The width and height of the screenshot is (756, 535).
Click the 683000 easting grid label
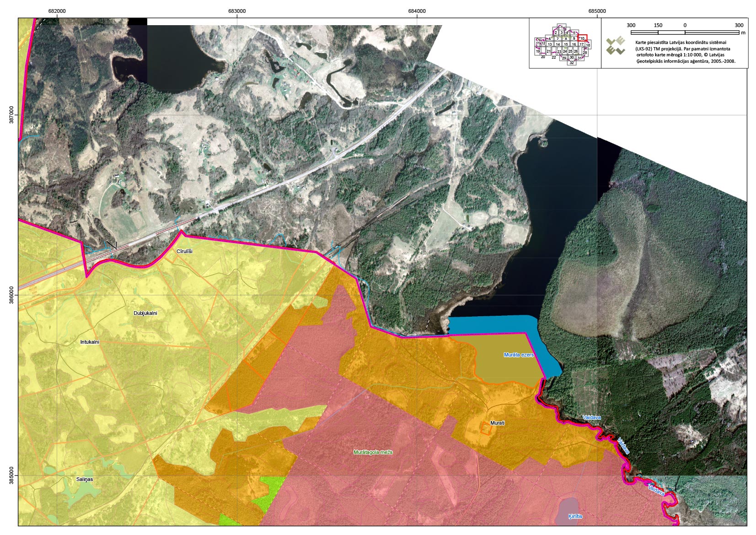click(x=237, y=11)
